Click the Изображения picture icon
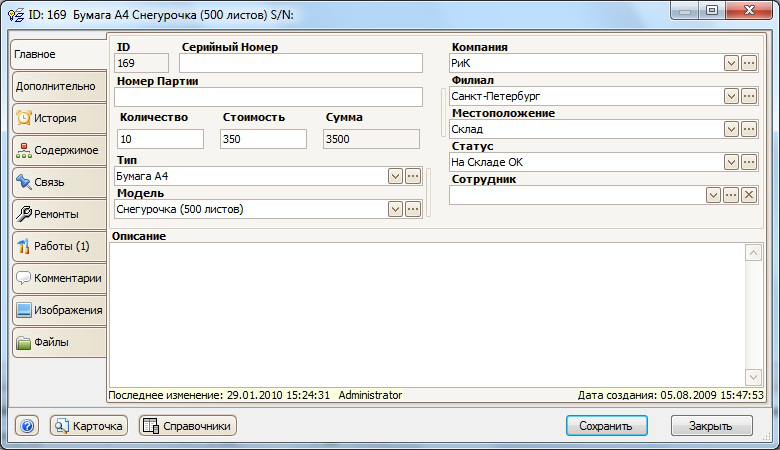Image resolution: width=780 pixels, height=450 pixels. click(x=24, y=310)
